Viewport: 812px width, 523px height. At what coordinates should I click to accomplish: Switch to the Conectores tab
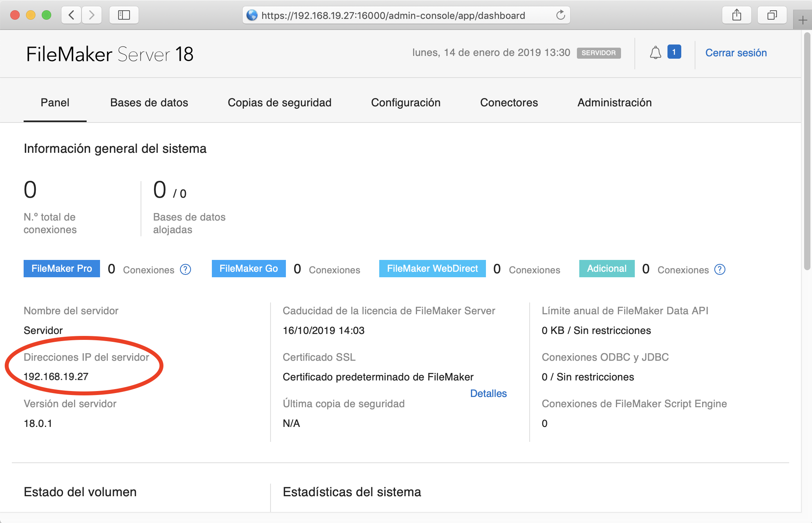point(509,103)
